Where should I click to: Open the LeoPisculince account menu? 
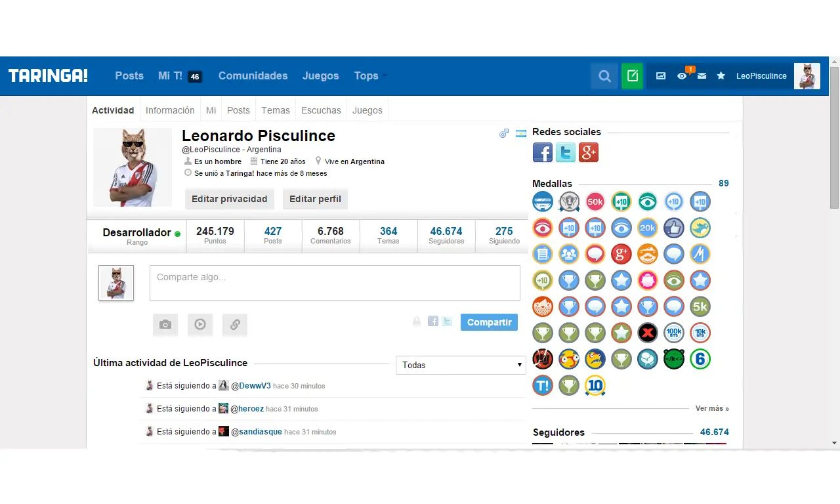point(761,76)
